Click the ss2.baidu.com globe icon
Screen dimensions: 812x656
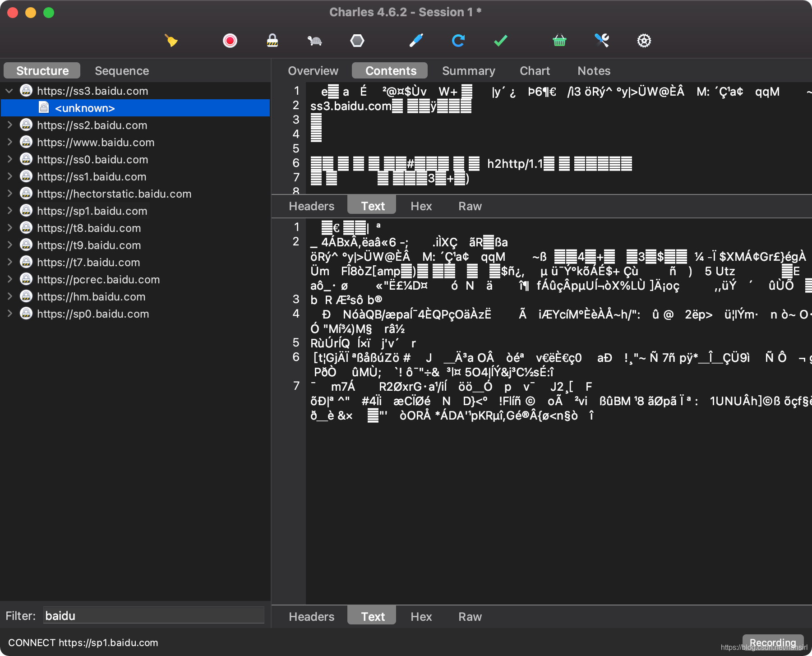pos(27,125)
